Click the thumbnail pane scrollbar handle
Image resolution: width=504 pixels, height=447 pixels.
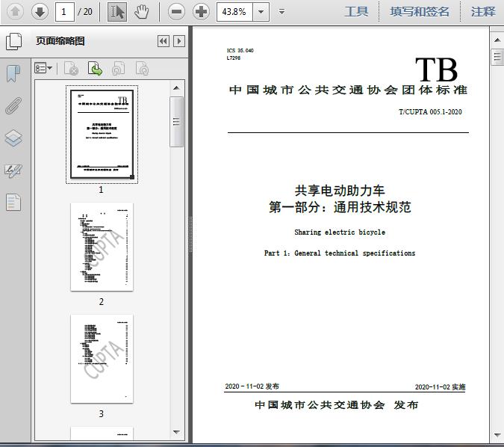[176, 122]
